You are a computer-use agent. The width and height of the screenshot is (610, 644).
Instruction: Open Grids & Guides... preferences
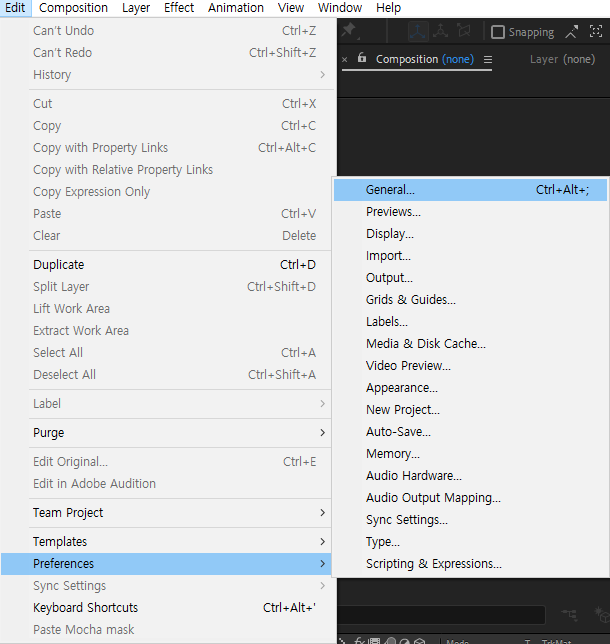pos(470,300)
